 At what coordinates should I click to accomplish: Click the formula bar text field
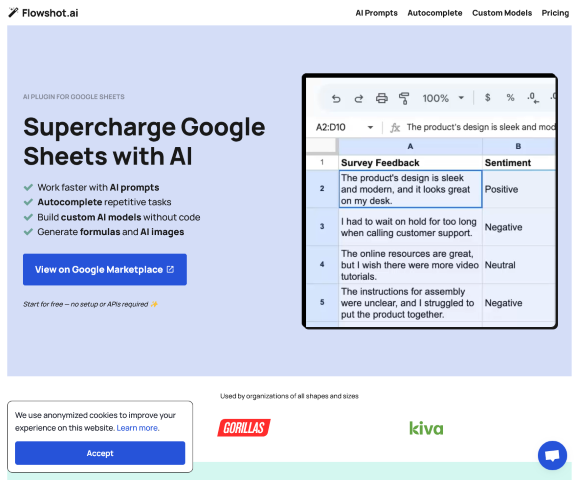(480, 127)
